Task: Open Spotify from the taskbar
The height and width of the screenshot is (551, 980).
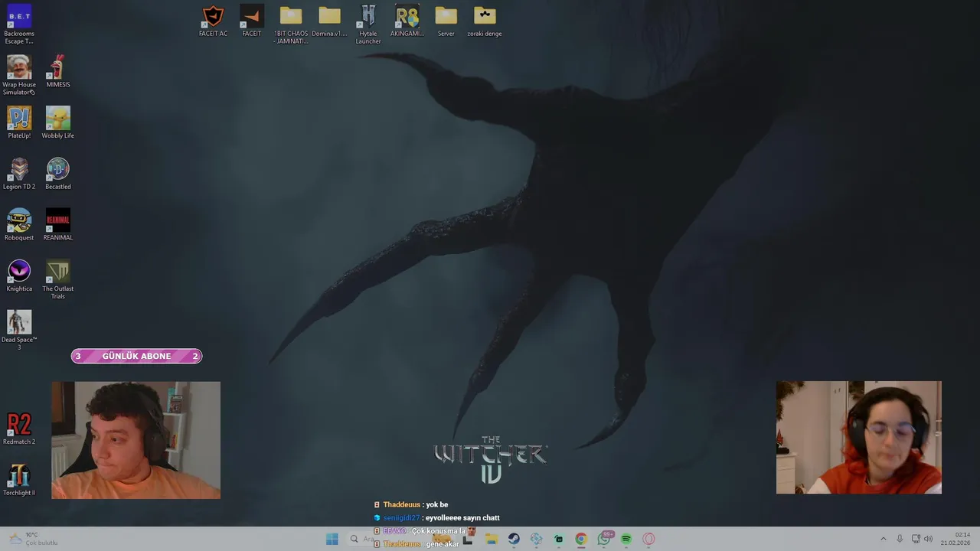Action: coord(626,539)
